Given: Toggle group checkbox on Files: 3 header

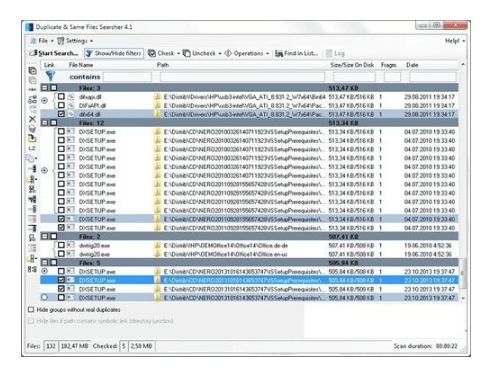Looking at the screenshot, I should [54, 88].
